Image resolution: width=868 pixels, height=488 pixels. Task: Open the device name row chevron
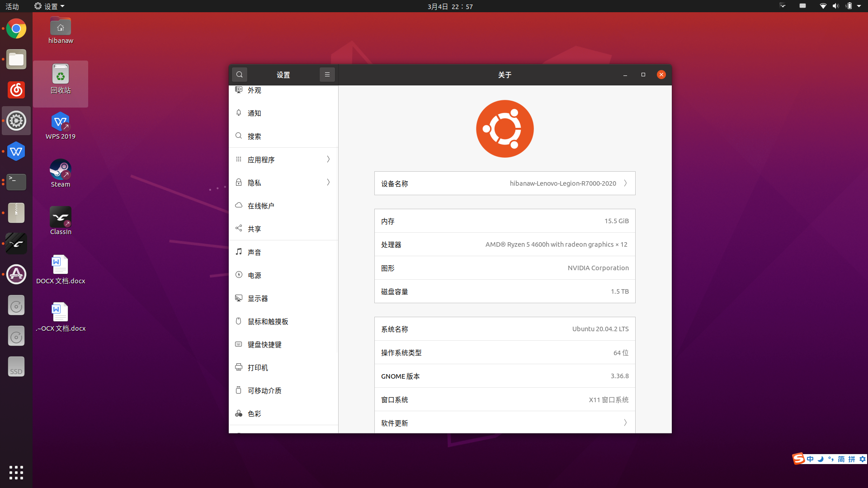(625, 183)
